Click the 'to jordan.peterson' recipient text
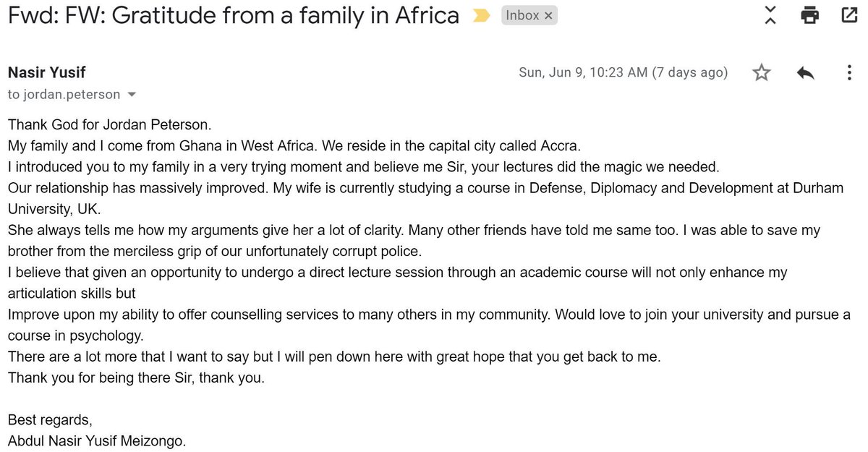Screen dimensions: 868x452 (x=64, y=95)
